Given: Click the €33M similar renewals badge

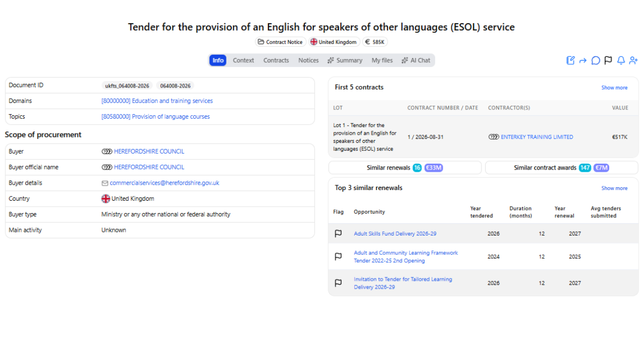Looking at the screenshot, I should [434, 168].
